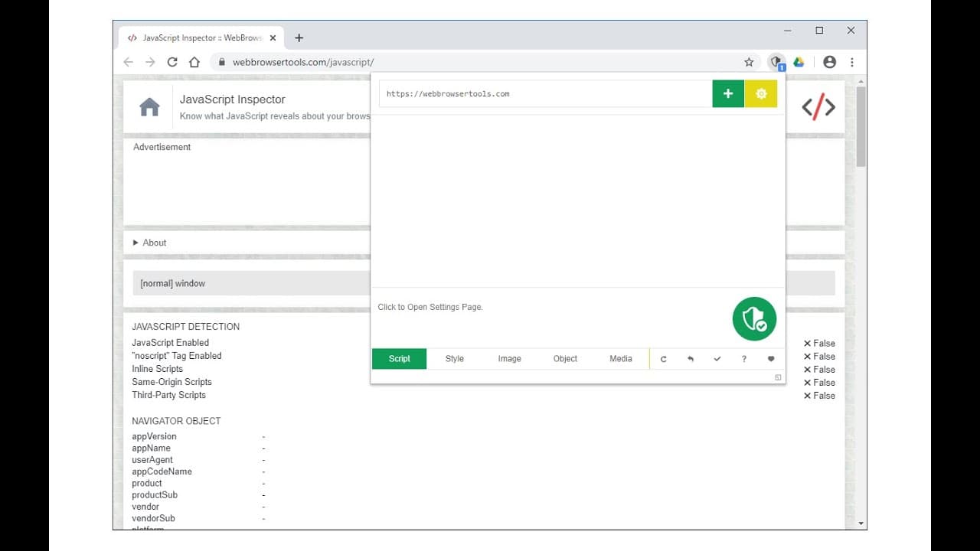The height and width of the screenshot is (551, 980).
Task: Click the scrollbar down arrow
Action: (861, 523)
